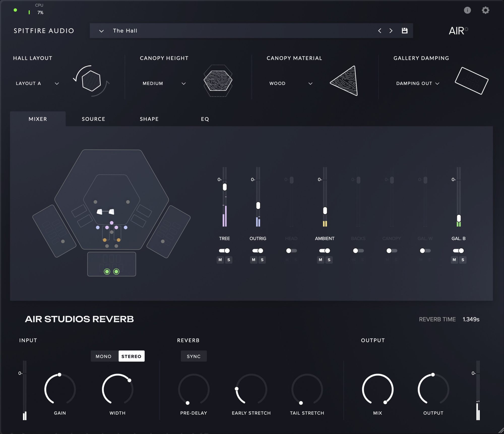Switch to the SOURCE tab

(x=93, y=119)
